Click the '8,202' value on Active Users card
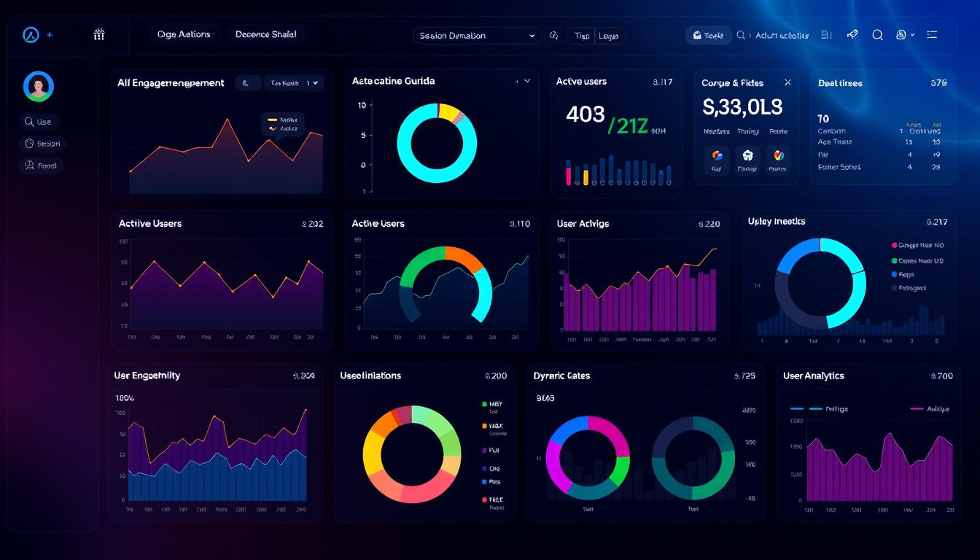This screenshot has width=980, height=560. [312, 225]
